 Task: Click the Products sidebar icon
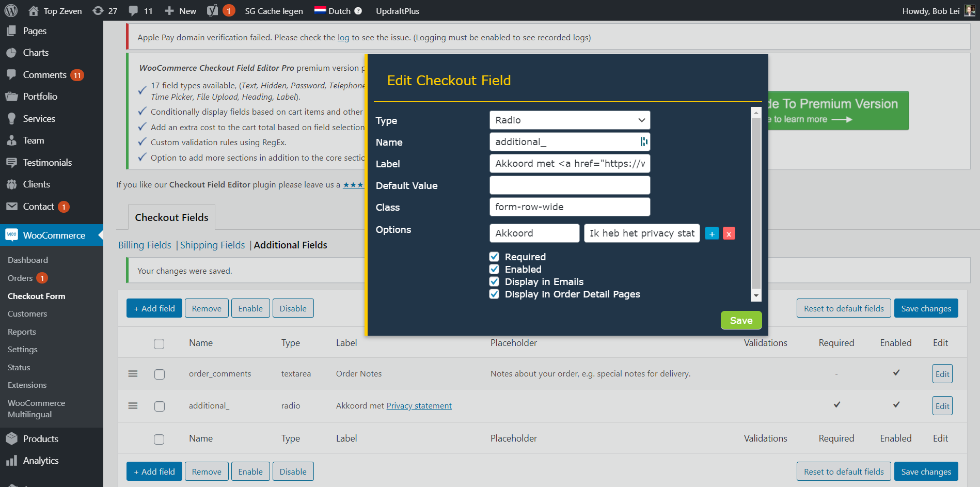[11, 439]
